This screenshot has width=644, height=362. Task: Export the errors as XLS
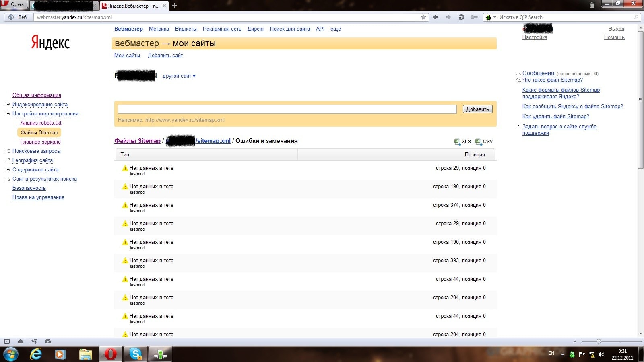coord(462,142)
